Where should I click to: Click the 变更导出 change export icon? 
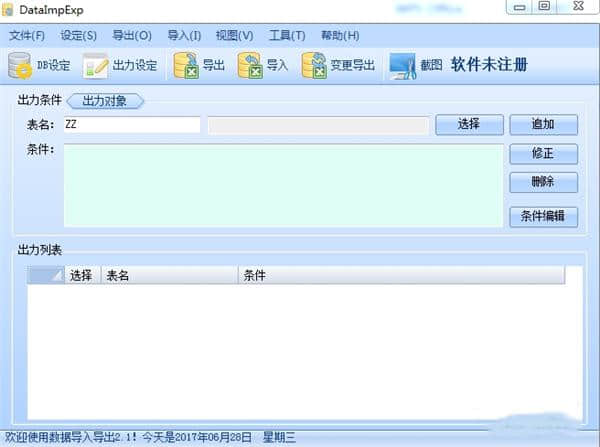tap(315, 65)
